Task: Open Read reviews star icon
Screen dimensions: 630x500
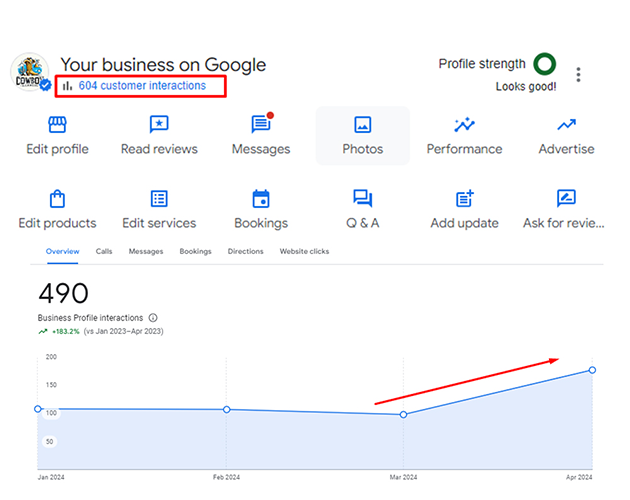Action: point(159,125)
